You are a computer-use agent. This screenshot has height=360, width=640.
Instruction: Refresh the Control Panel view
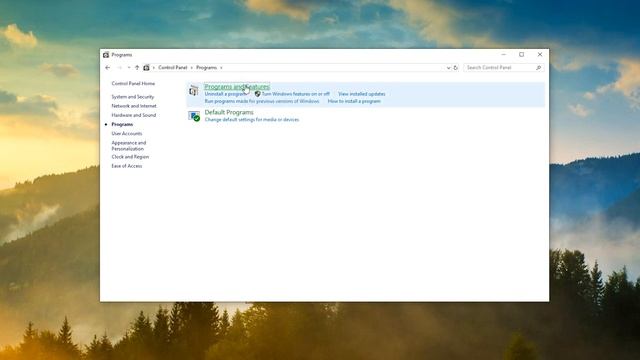click(456, 68)
